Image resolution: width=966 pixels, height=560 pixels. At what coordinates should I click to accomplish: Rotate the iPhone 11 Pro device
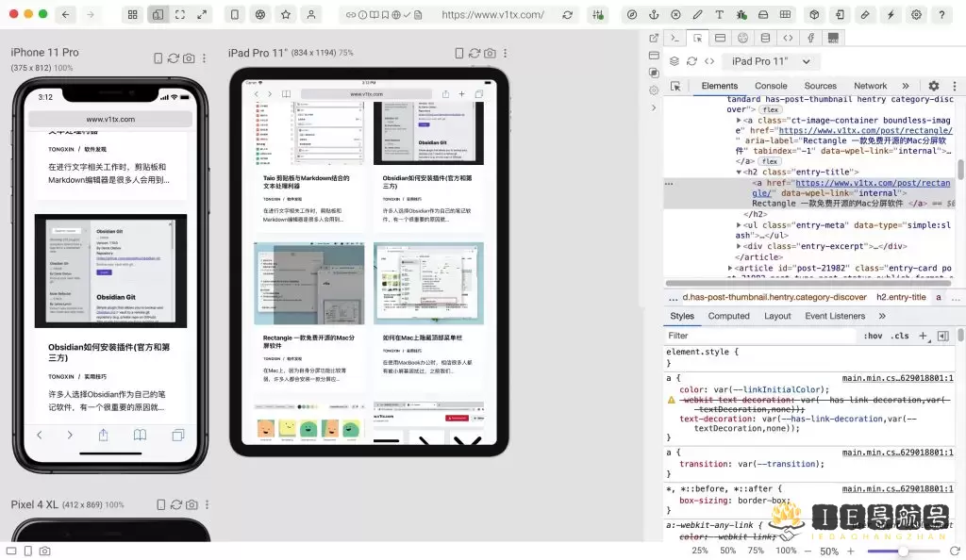coord(158,58)
